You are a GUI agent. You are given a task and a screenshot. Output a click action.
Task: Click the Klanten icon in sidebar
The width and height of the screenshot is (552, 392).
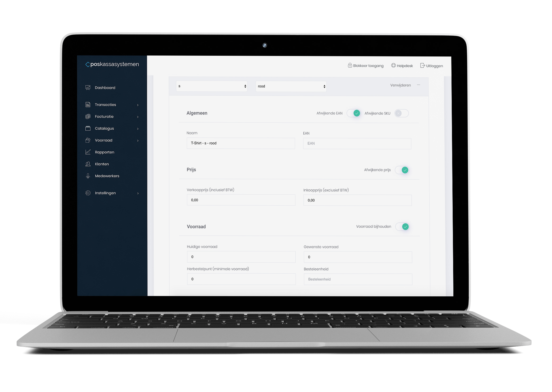[x=88, y=163]
